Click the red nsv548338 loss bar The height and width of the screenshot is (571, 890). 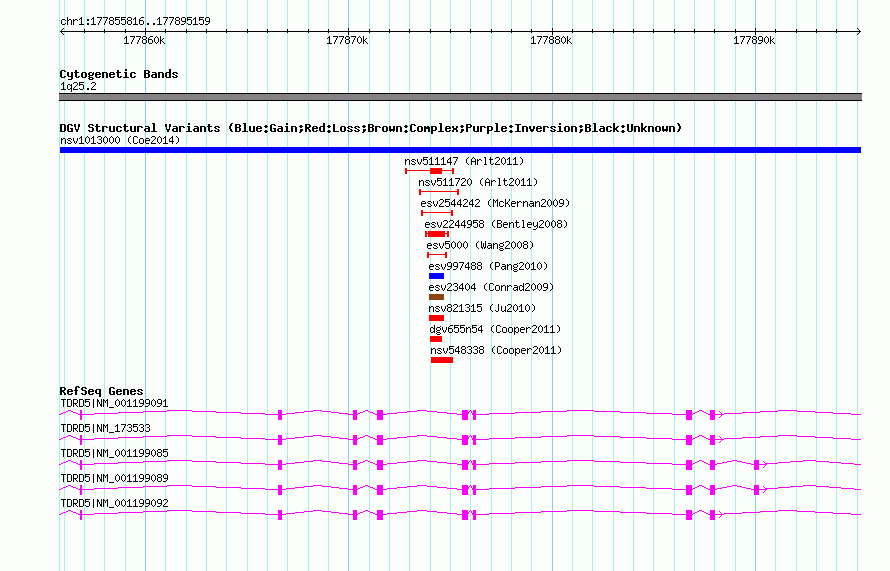tap(442, 360)
